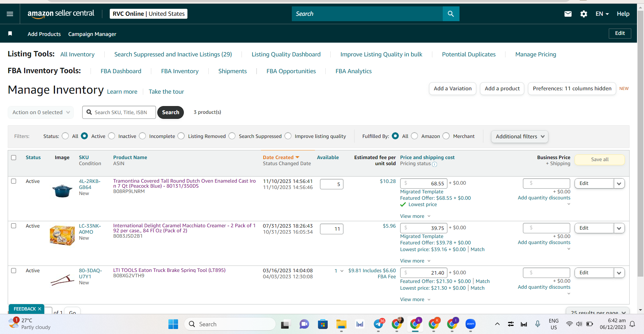This screenshot has height=334, width=644.
Task: Close the FEEDBACK tab with its X
Action: coord(40,309)
